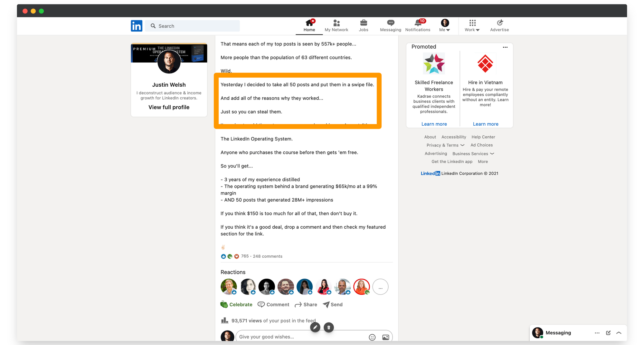Screen dimensions: 644x345
Task: Open Justin Welsh profile photo
Action: click(169, 62)
